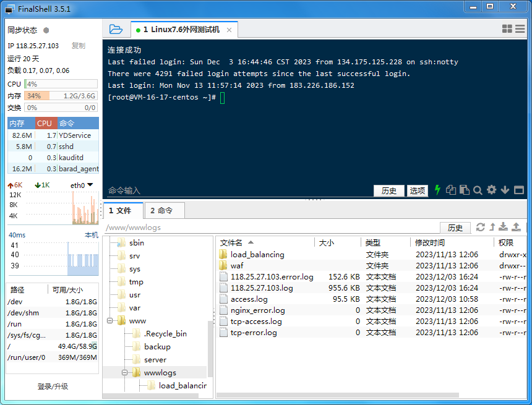Refresh the file list with the refresh icon
Viewport: 532px width, 405px height.
(x=481, y=227)
